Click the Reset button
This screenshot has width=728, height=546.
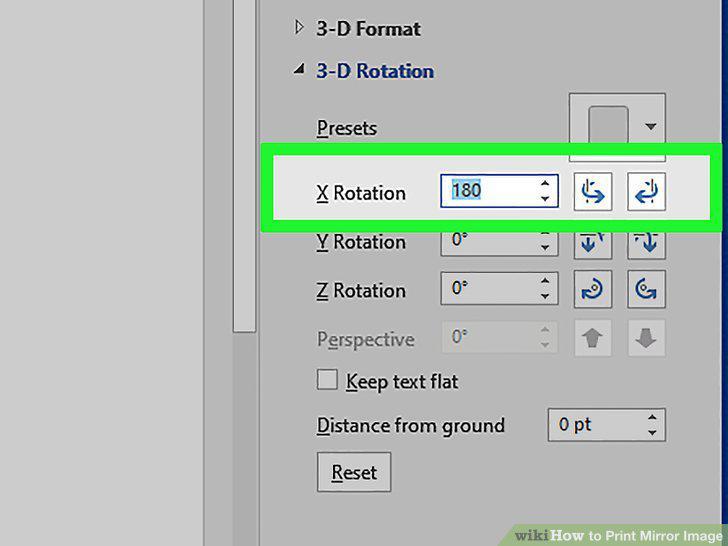tap(354, 472)
